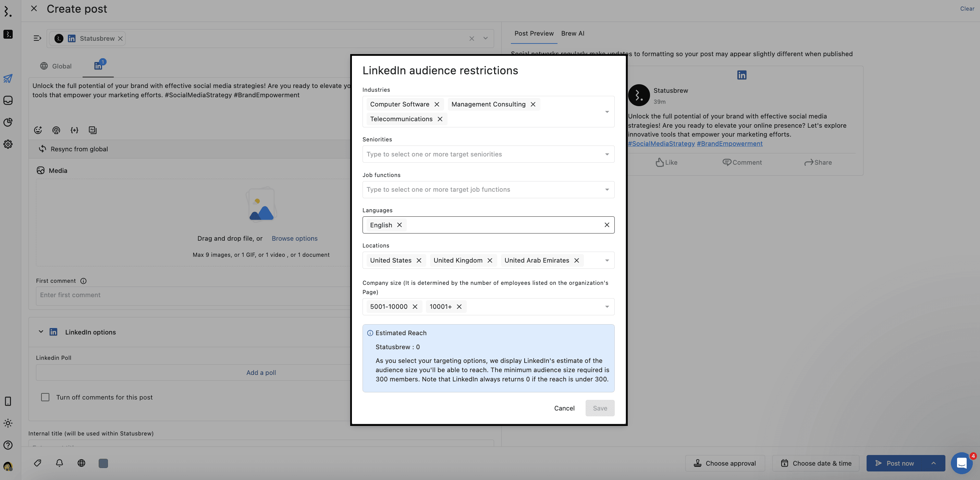This screenshot has height=480, width=980.
Task: Click the Browse options link
Action: tap(294, 238)
